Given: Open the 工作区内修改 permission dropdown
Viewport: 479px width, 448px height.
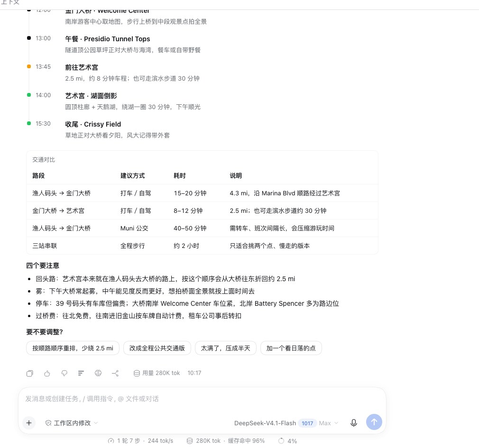Looking at the screenshot, I should [x=72, y=423].
